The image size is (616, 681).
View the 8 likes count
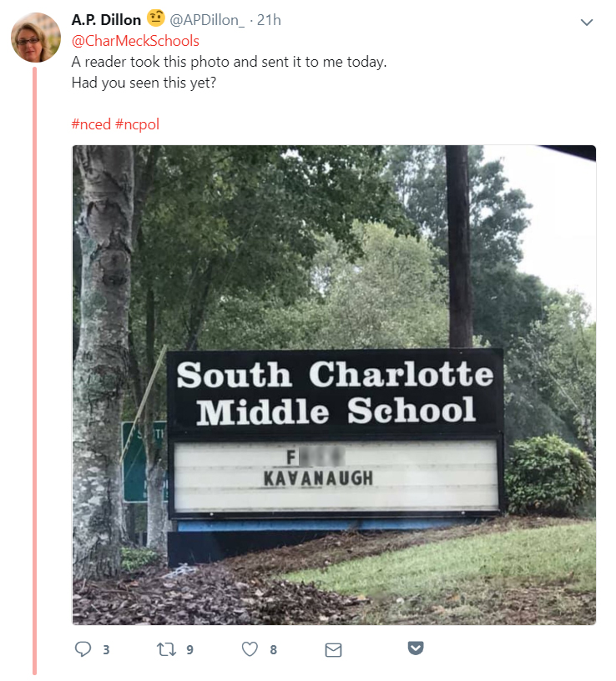273,650
